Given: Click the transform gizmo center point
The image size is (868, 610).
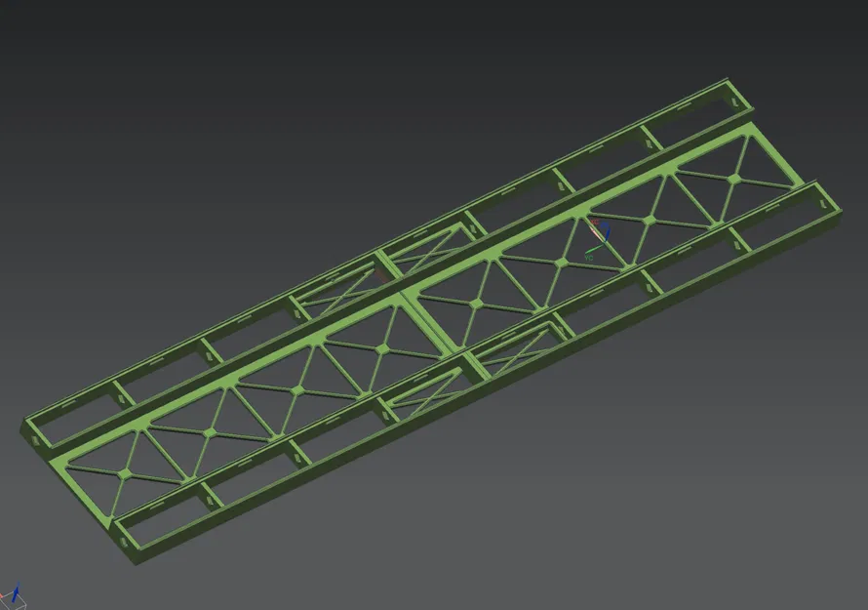Looking at the screenshot, I should [x=604, y=243].
